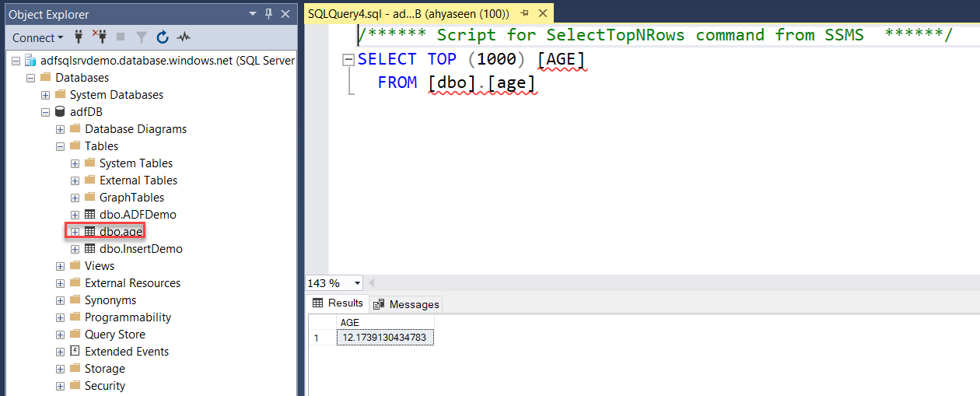Select the Storage folder
Image resolution: width=980 pixels, height=396 pixels.
point(105,369)
